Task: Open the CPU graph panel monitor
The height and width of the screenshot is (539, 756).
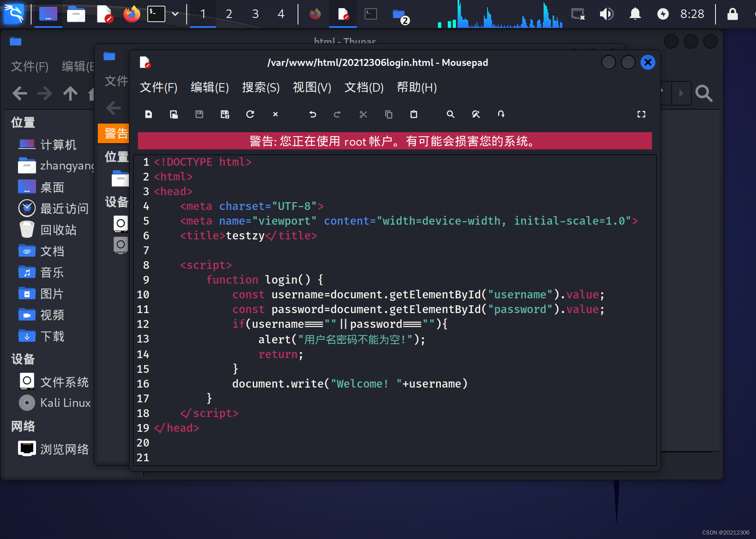Action: tap(500, 14)
